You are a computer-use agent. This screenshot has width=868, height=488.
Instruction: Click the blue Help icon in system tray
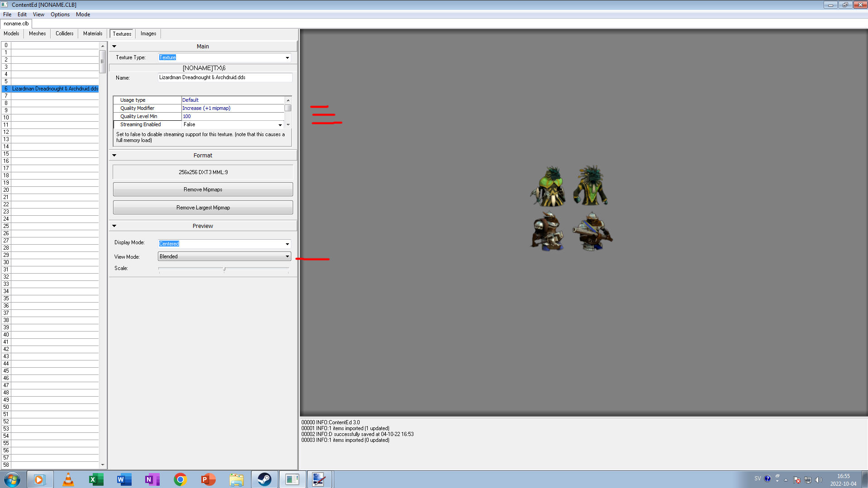click(768, 479)
